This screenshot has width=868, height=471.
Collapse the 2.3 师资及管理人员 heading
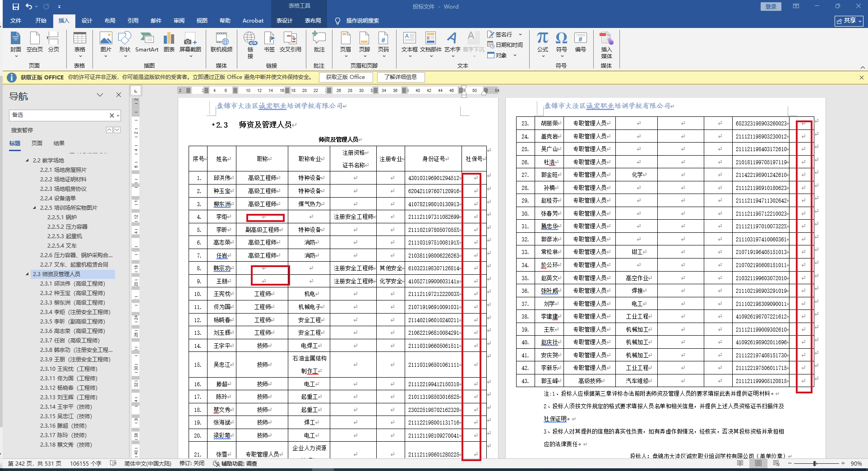tap(27, 274)
